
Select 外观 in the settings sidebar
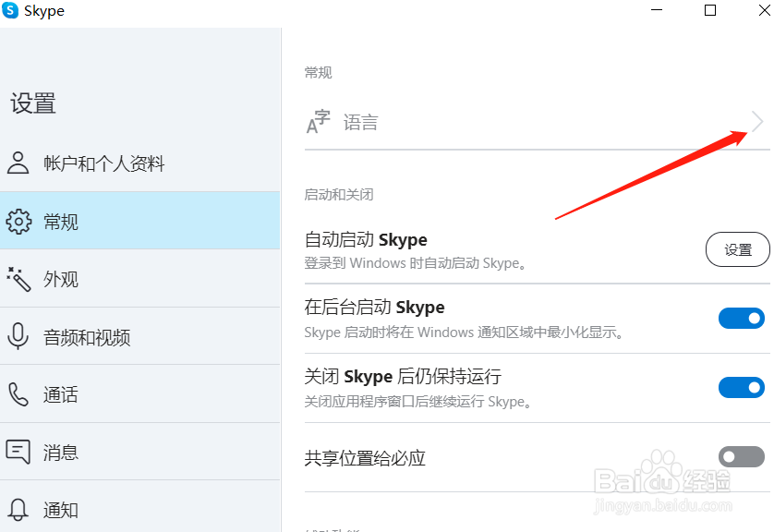(61, 279)
